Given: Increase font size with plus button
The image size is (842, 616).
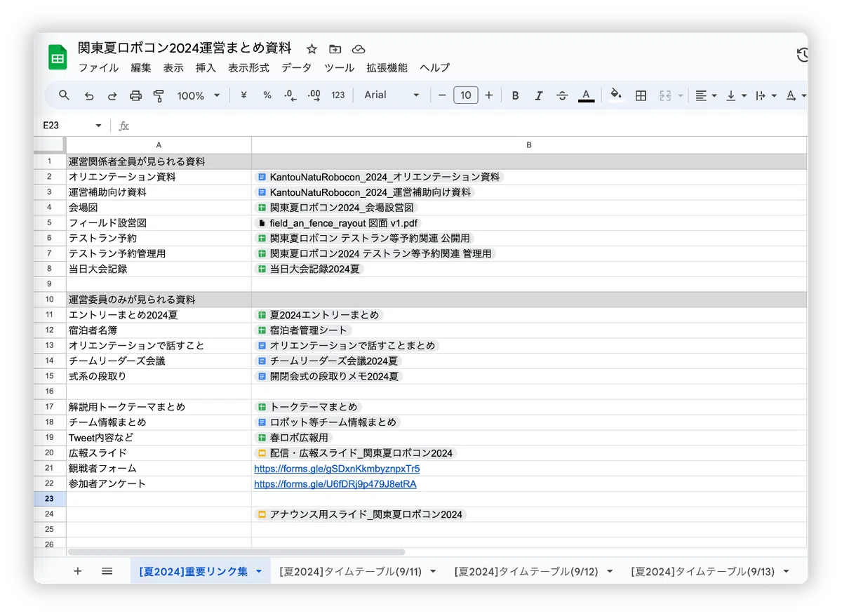Looking at the screenshot, I should pos(489,95).
